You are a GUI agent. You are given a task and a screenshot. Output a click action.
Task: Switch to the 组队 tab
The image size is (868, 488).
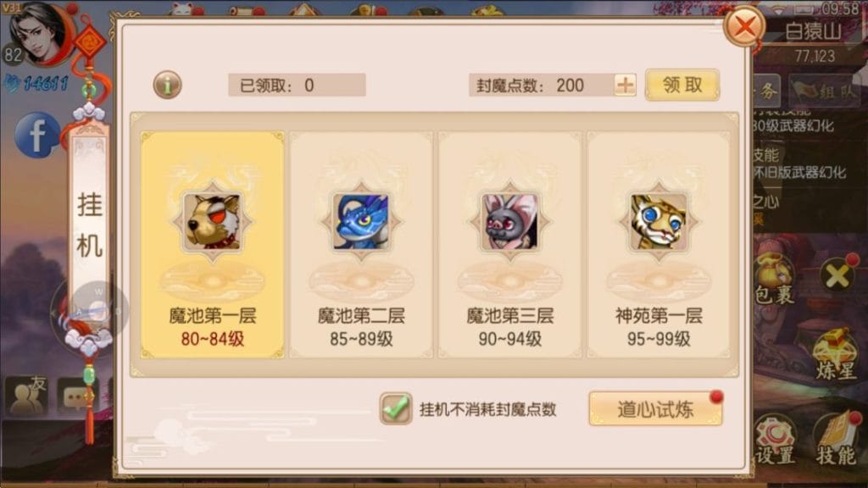click(826, 91)
